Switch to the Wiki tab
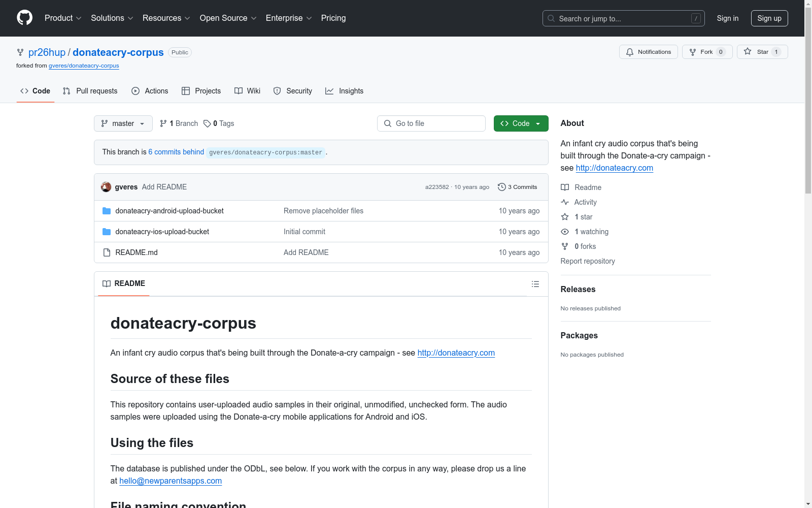This screenshot has height=508, width=812. (247, 91)
